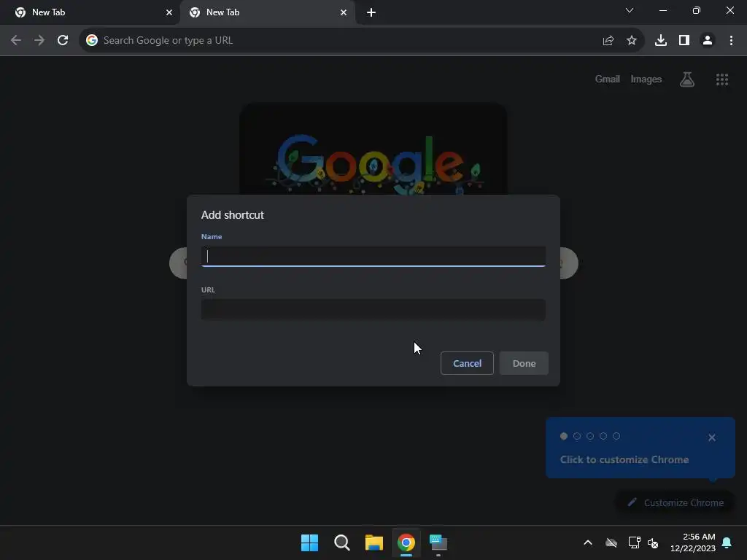
Task: Go forward using the forward arrow
Action: 39,41
